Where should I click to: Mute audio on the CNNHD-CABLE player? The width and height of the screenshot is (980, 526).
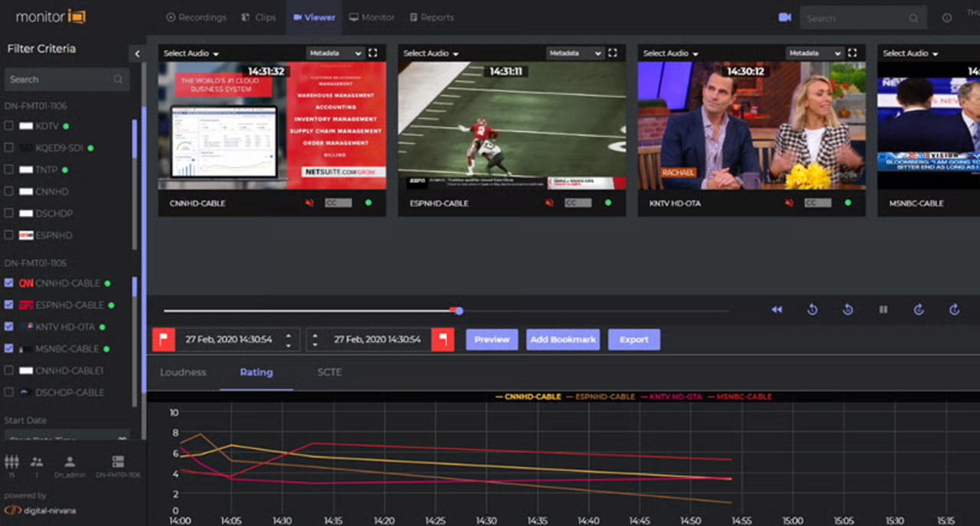309,203
